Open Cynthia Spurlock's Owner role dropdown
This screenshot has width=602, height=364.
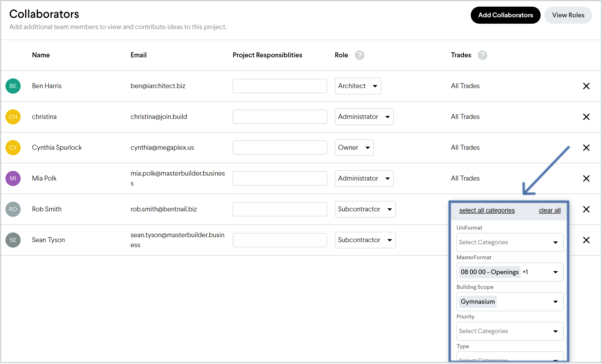(x=354, y=148)
